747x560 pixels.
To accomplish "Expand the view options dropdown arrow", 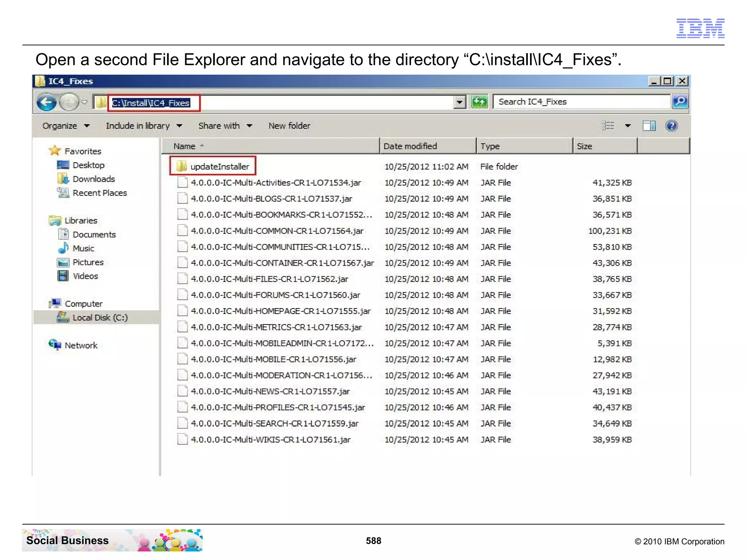I will (x=628, y=126).
